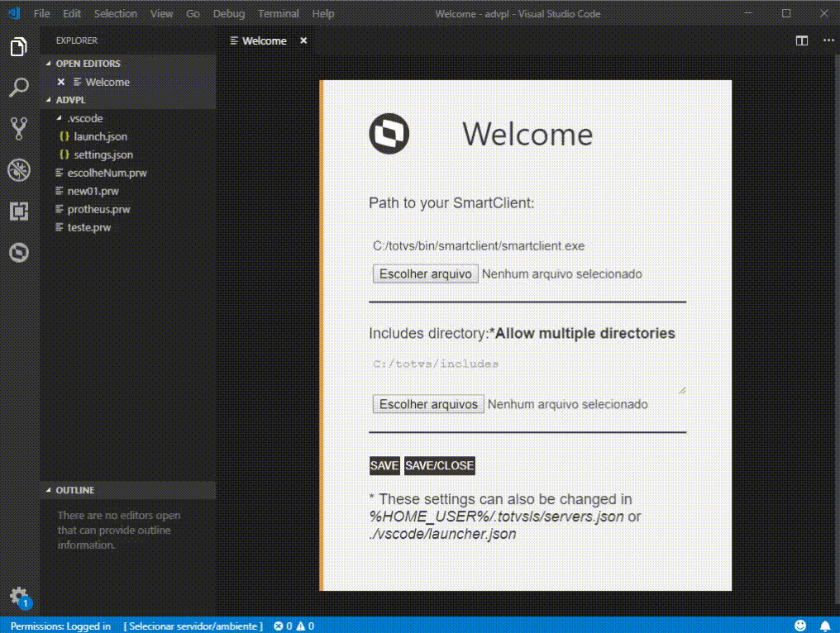
Task: Open the Selection menu
Action: click(x=116, y=14)
